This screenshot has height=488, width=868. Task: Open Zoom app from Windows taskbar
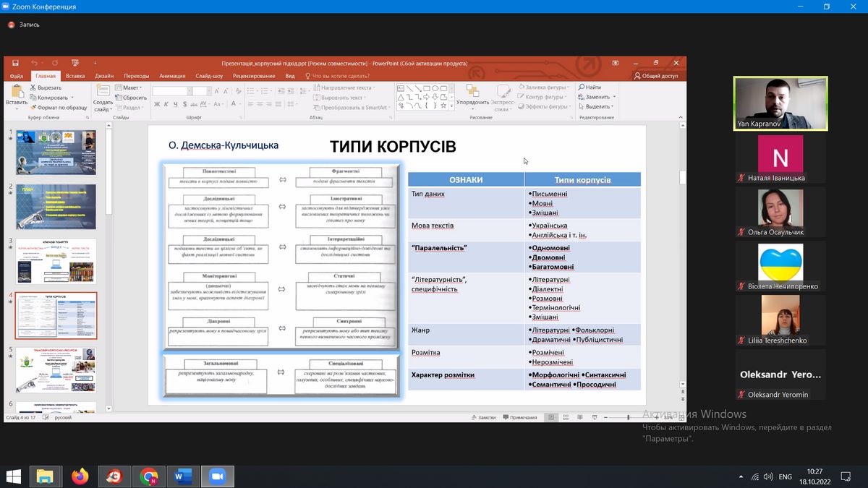(216, 476)
